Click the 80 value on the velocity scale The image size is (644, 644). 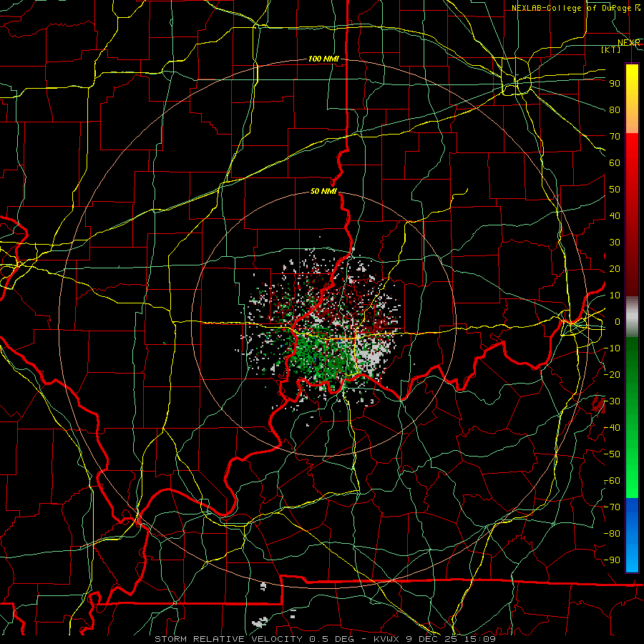tap(615, 110)
